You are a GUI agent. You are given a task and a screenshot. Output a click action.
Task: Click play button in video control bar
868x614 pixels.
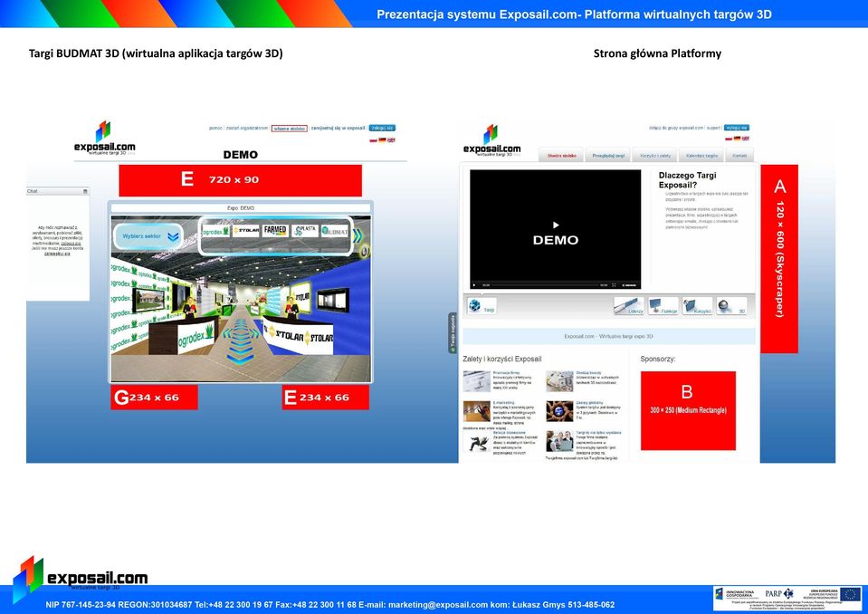coord(474,285)
